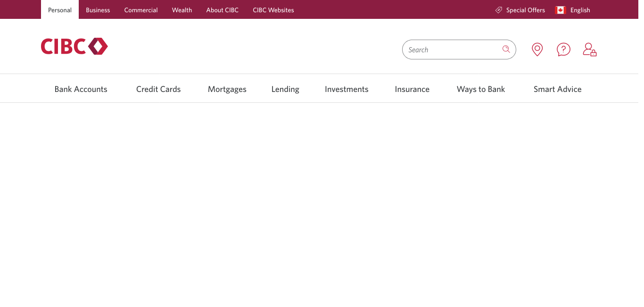Expand the Lending menu

pos(285,89)
